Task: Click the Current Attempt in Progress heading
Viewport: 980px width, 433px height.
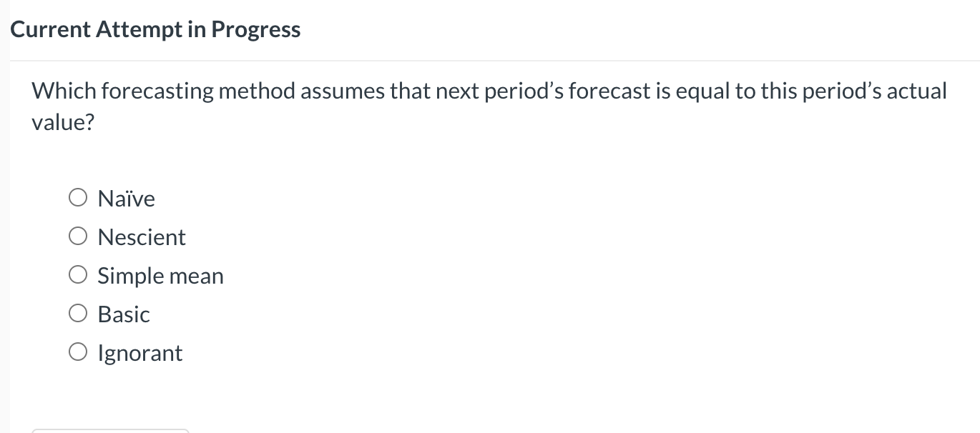Action: pyautogui.click(x=155, y=29)
